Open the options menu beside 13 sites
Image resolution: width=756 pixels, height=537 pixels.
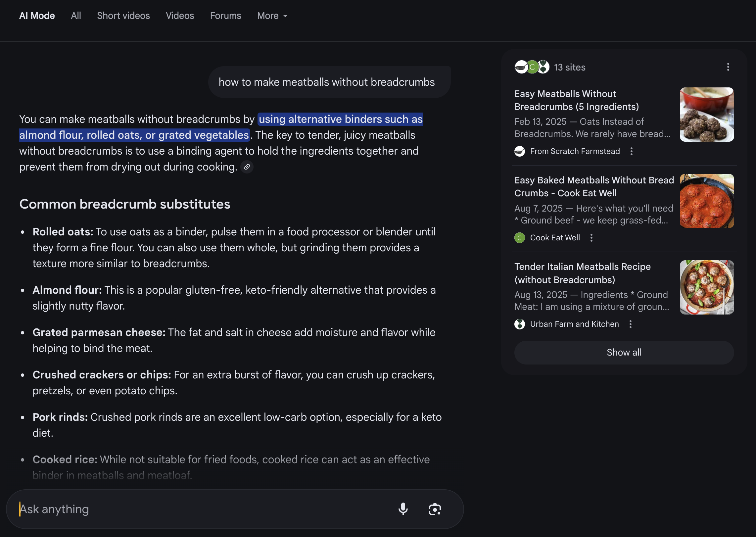[728, 67]
